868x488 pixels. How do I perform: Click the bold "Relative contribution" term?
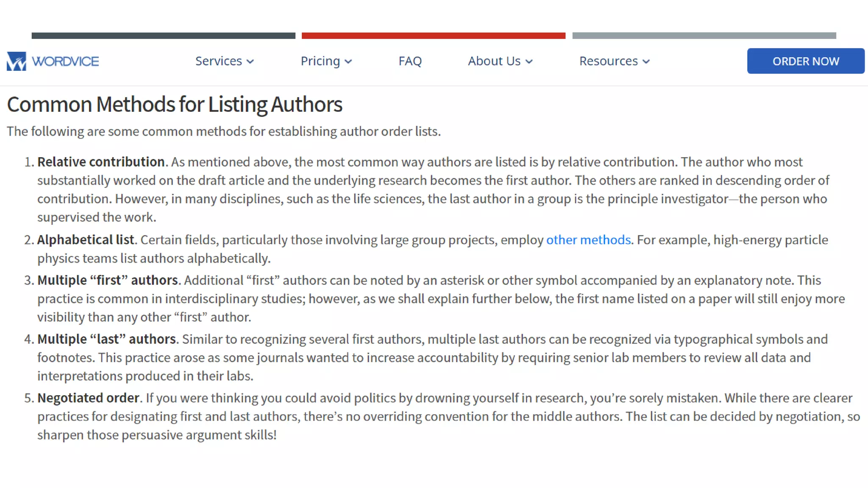pyautogui.click(x=101, y=162)
